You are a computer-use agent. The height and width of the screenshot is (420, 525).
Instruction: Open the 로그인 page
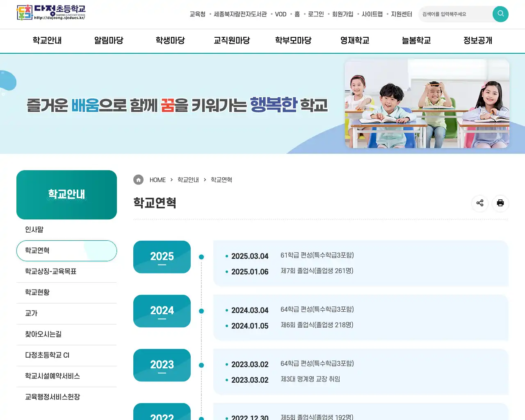(316, 14)
